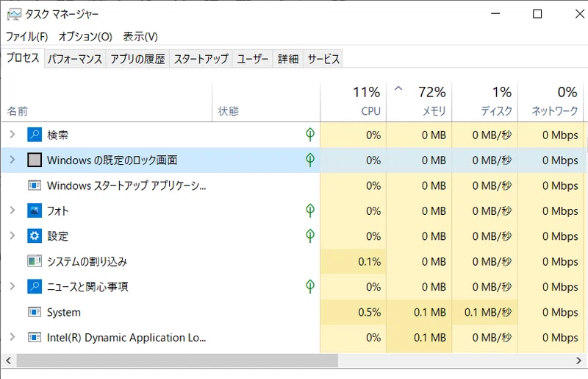Select the ニュースと関心事項 process name

tap(87, 287)
